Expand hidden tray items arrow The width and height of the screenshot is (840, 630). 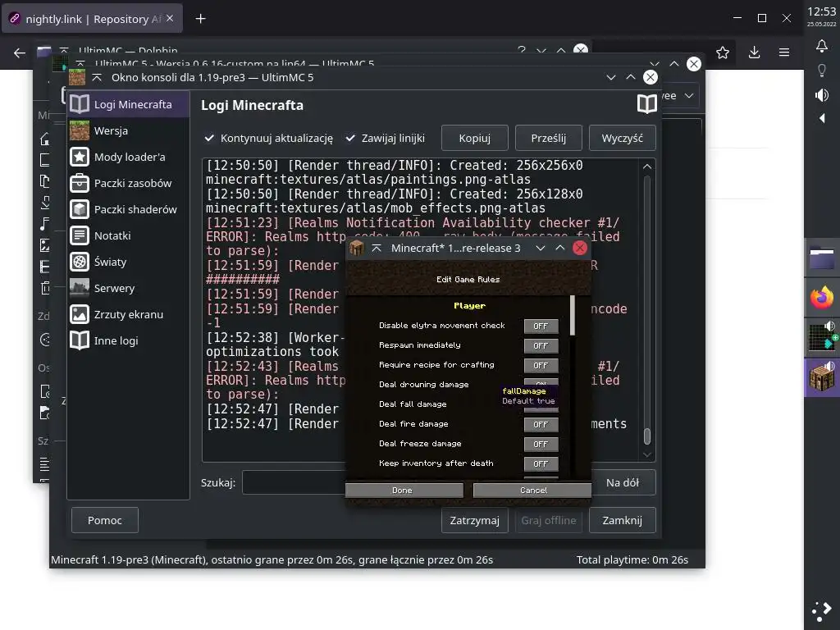(822, 118)
